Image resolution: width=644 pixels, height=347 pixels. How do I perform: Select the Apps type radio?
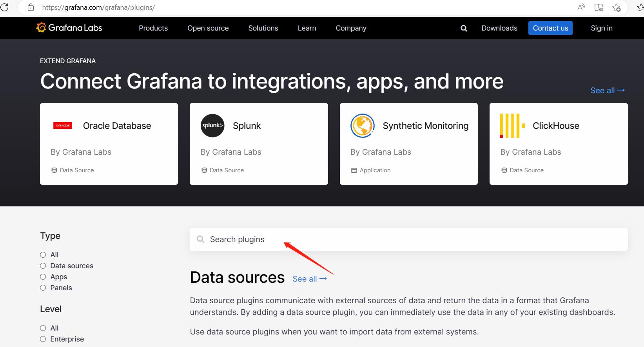43,277
